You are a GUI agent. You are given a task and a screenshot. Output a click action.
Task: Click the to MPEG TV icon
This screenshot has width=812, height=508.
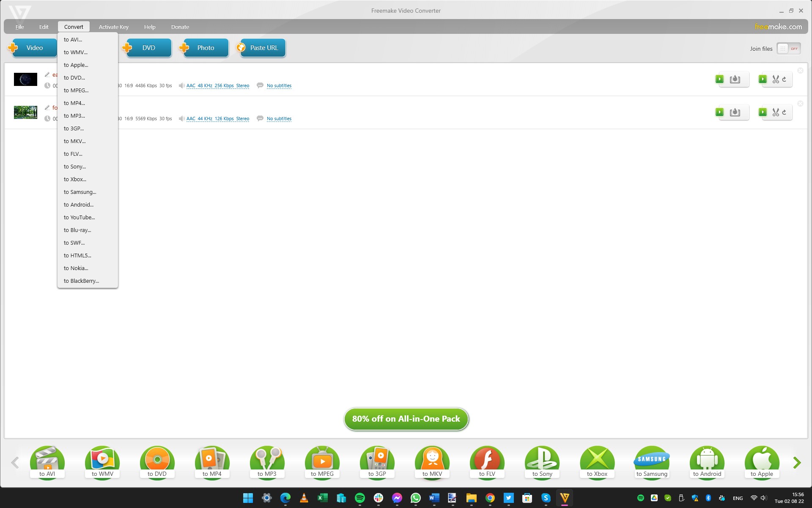pos(322,462)
